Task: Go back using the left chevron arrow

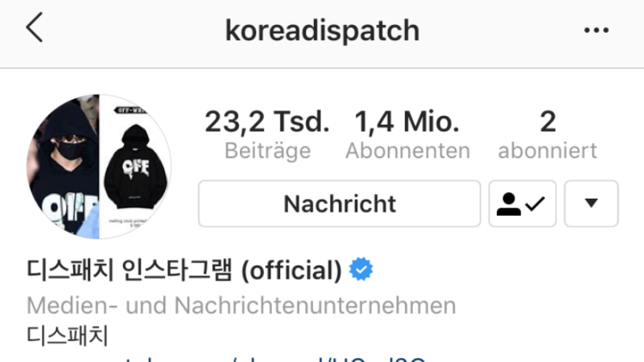Action: 35,27
